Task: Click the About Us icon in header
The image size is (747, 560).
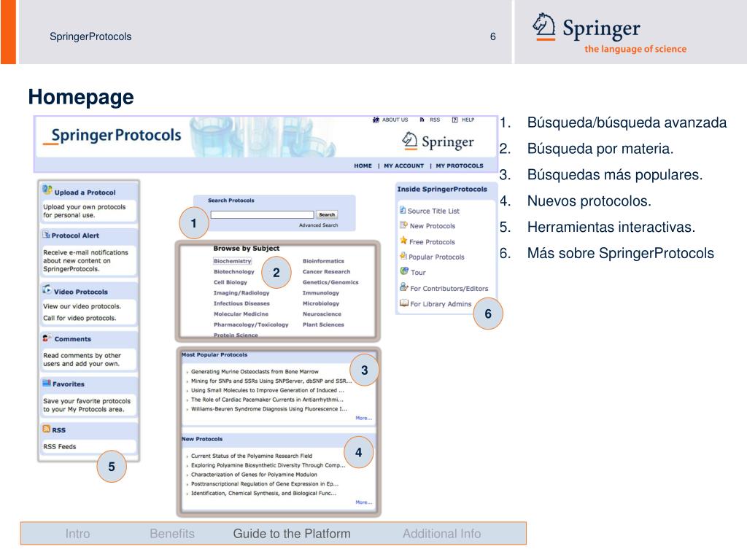Action: tap(376, 120)
